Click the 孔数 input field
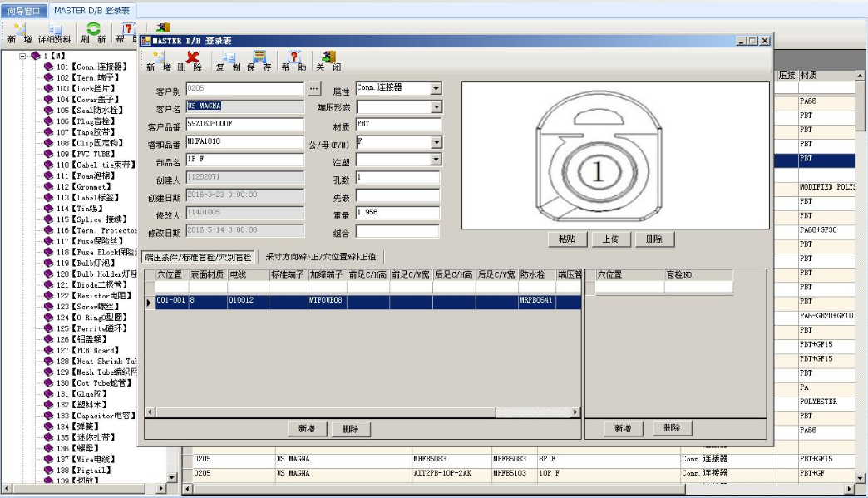Image resolution: width=868 pixels, height=498 pixels. 398,178
